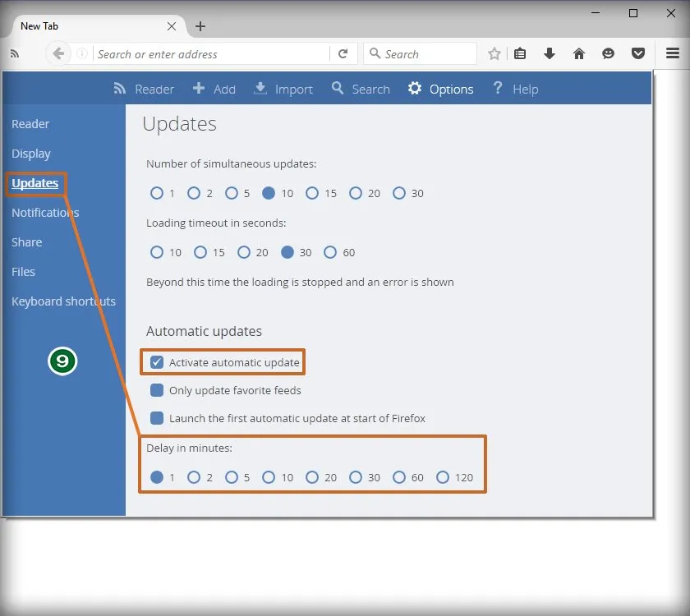Select Notifications in the options sidebar

click(x=45, y=213)
